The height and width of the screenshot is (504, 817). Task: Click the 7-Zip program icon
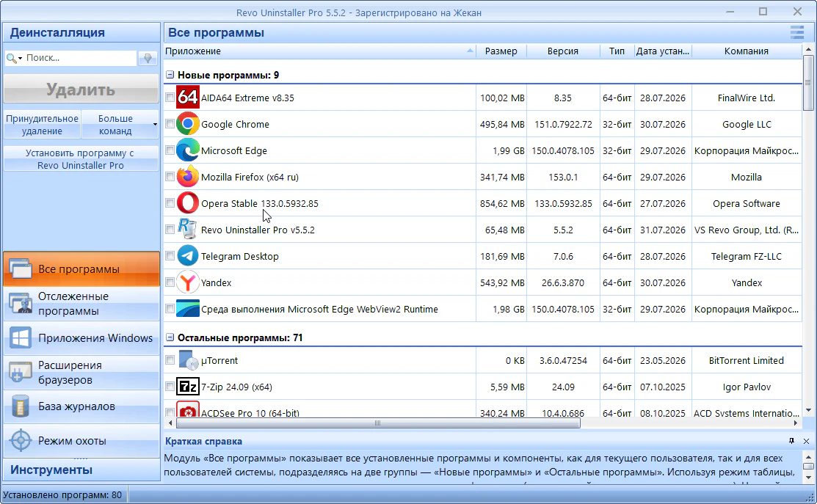pyautogui.click(x=188, y=387)
